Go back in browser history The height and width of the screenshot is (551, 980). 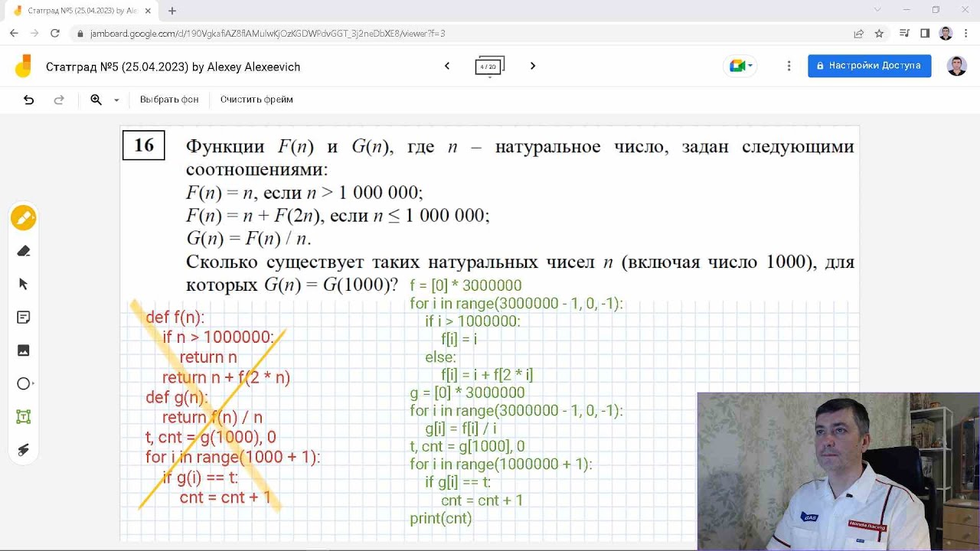click(x=14, y=34)
